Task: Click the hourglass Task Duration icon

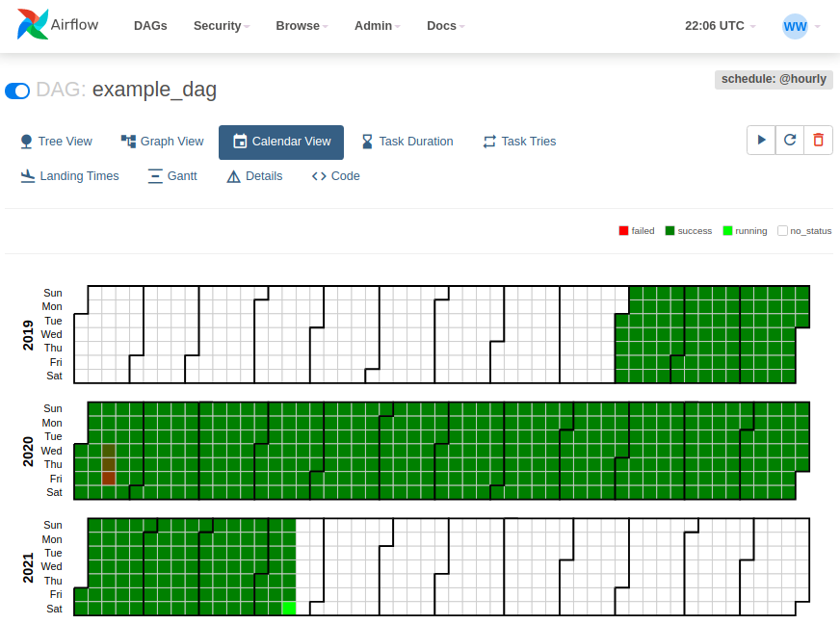Action: tap(367, 142)
